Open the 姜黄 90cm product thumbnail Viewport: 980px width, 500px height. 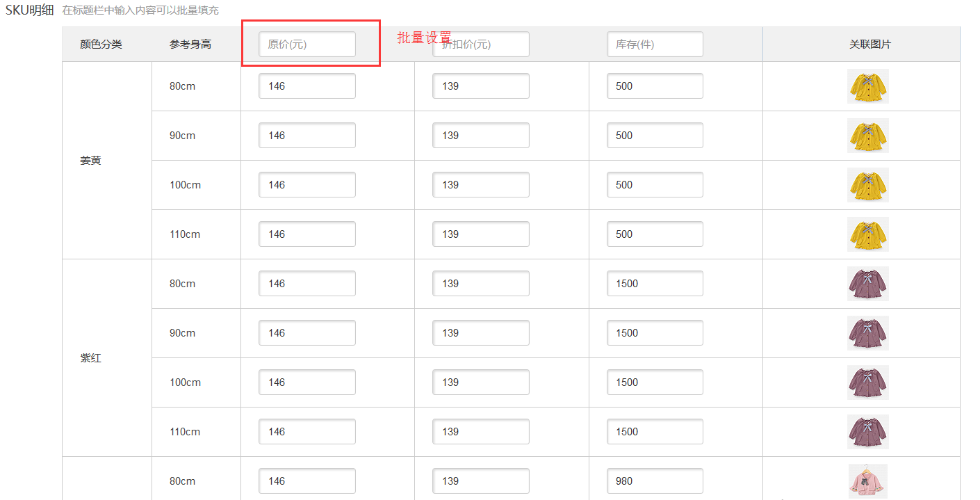867,136
